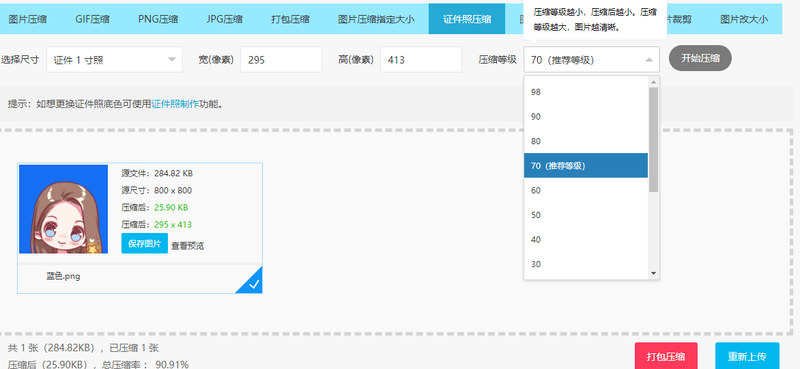Viewport: 800px width, 369px height.
Task: Switch to the 打包压缩 tab
Action: (290, 19)
